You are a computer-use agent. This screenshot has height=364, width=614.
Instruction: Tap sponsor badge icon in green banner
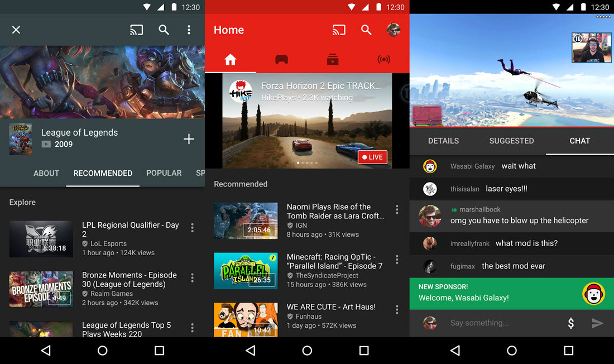pos(594,294)
